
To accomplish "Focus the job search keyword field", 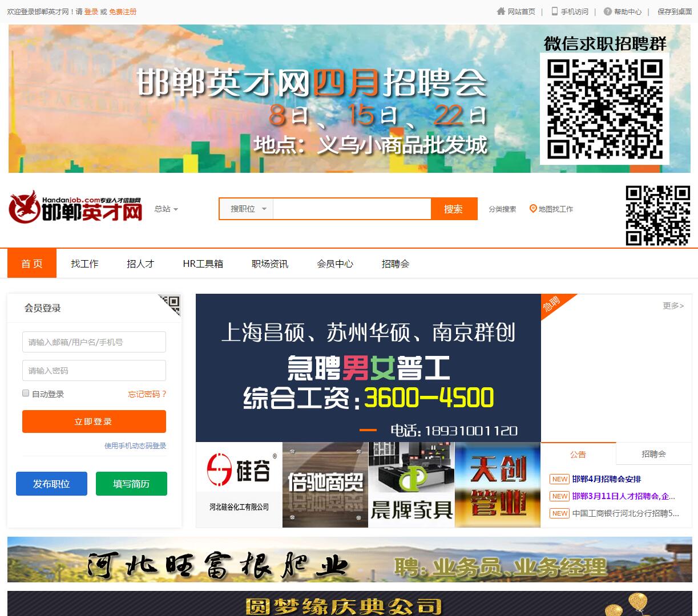I will point(352,209).
